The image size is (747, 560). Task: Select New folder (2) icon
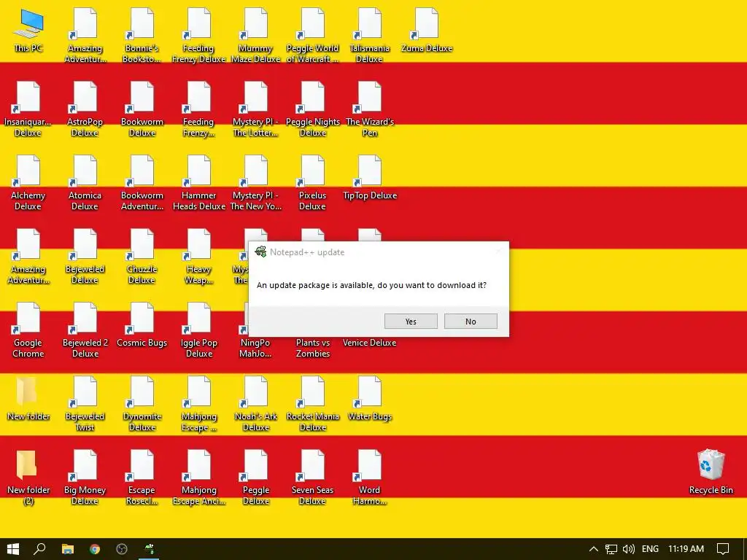coord(28,478)
